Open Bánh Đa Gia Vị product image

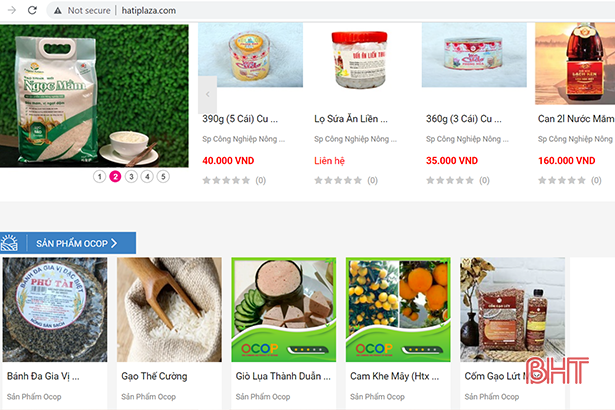(55, 310)
